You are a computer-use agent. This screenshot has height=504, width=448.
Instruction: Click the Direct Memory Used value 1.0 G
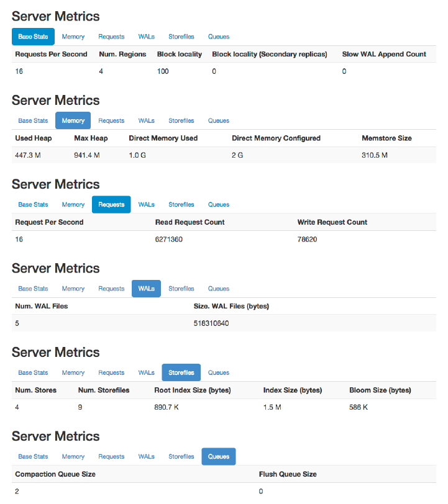pos(137,155)
